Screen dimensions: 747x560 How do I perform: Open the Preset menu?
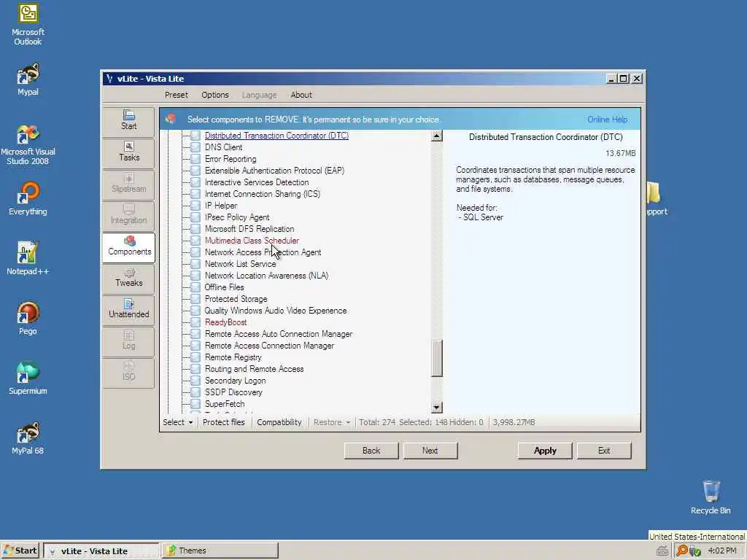[x=177, y=95]
